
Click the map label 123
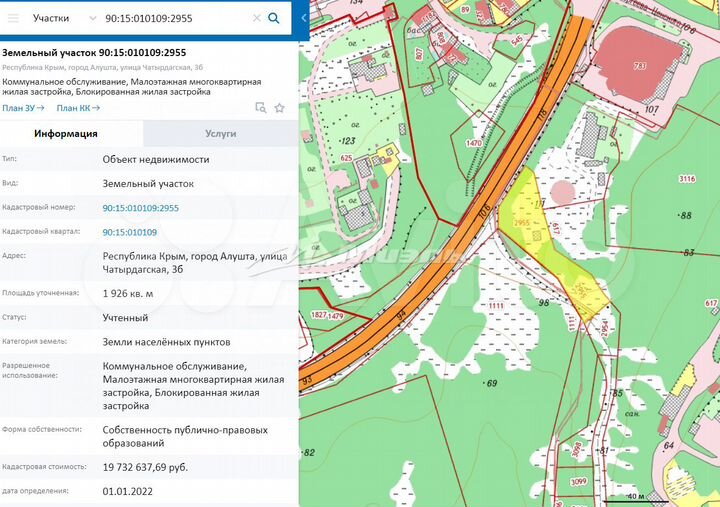pyautogui.click(x=349, y=141)
